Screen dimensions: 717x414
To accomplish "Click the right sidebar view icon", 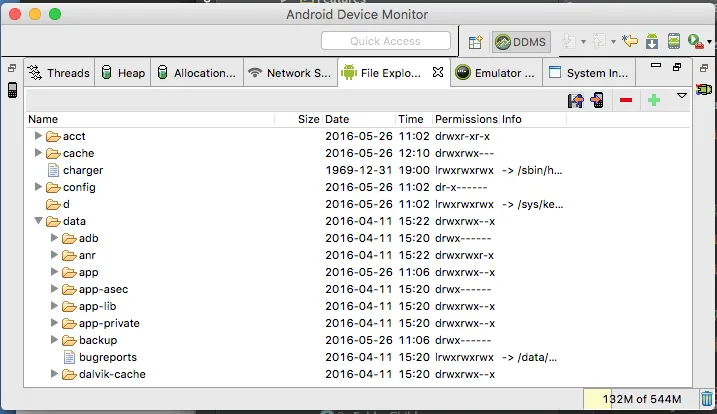I will [x=704, y=89].
